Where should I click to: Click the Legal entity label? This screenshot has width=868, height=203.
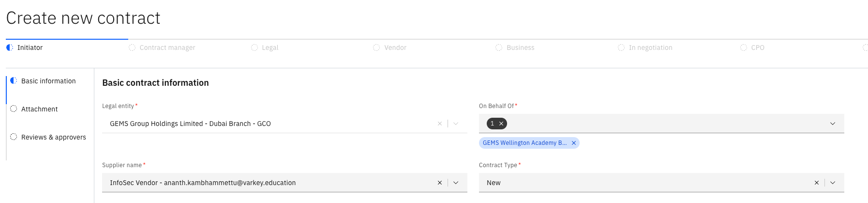[118, 106]
